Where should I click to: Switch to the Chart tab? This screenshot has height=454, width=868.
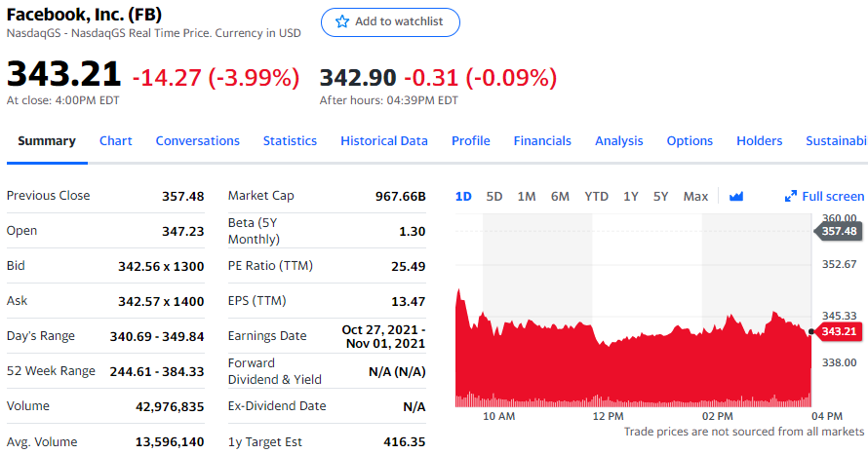116,141
